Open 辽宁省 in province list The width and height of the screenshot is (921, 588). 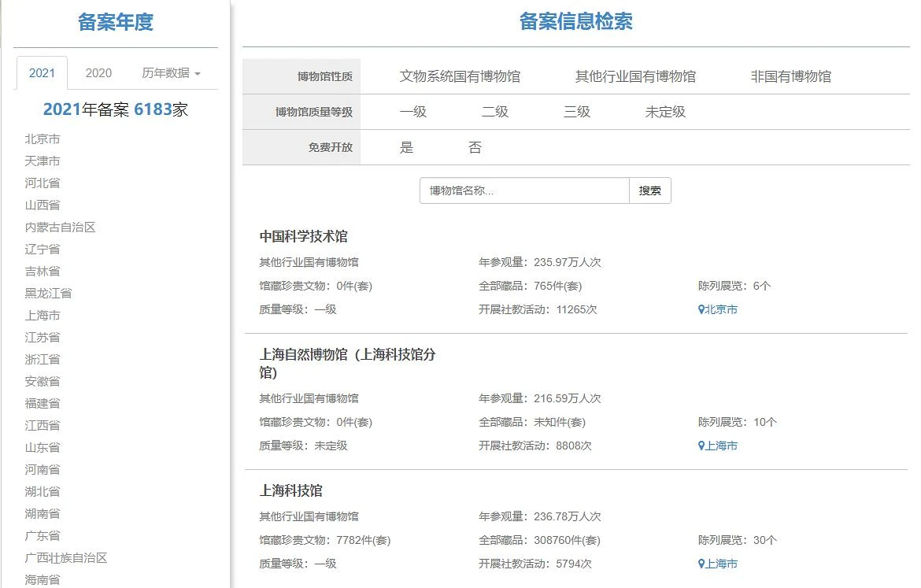43,249
